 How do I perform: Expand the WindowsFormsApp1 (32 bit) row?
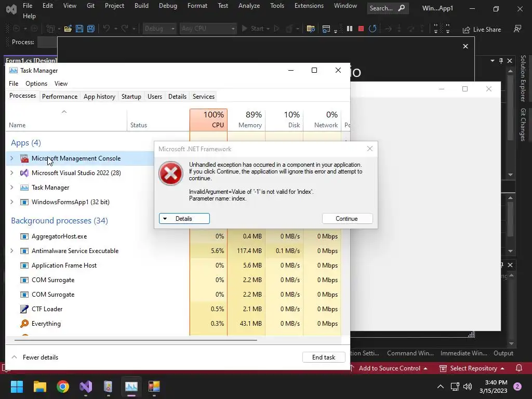(x=12, y=202)
